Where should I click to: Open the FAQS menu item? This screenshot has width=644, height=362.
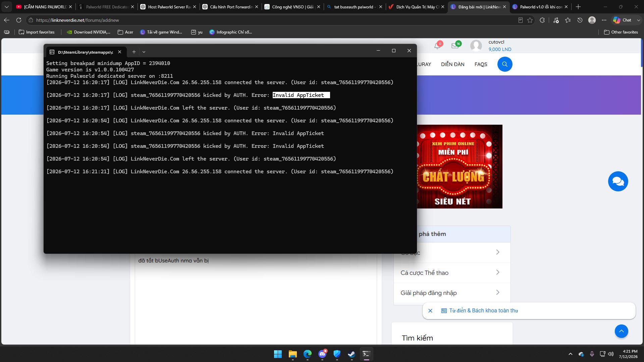click(x=481, y=64)
